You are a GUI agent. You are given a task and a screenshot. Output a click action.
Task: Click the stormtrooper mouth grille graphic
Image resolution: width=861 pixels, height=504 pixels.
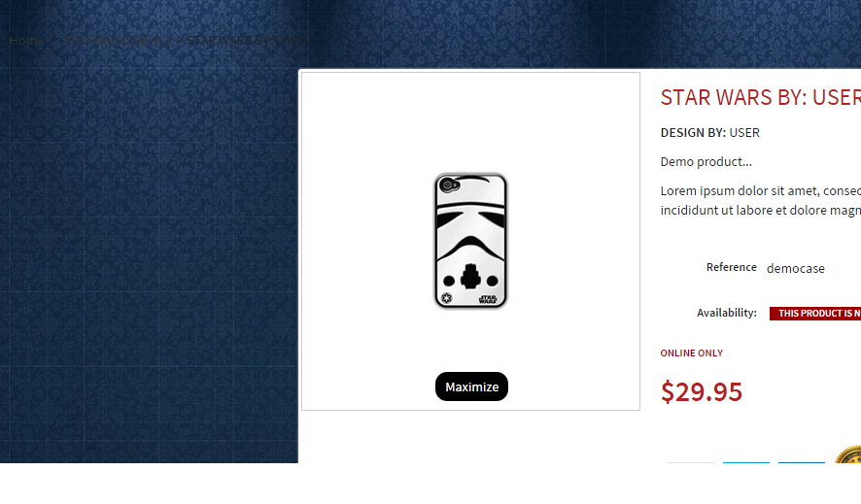[470, 276]
